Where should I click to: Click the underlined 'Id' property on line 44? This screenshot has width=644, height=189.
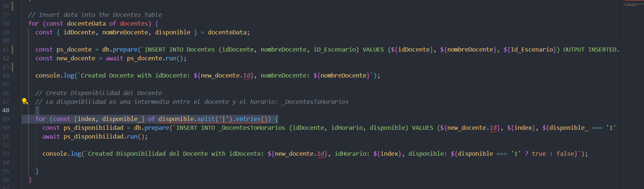(247, 75)
